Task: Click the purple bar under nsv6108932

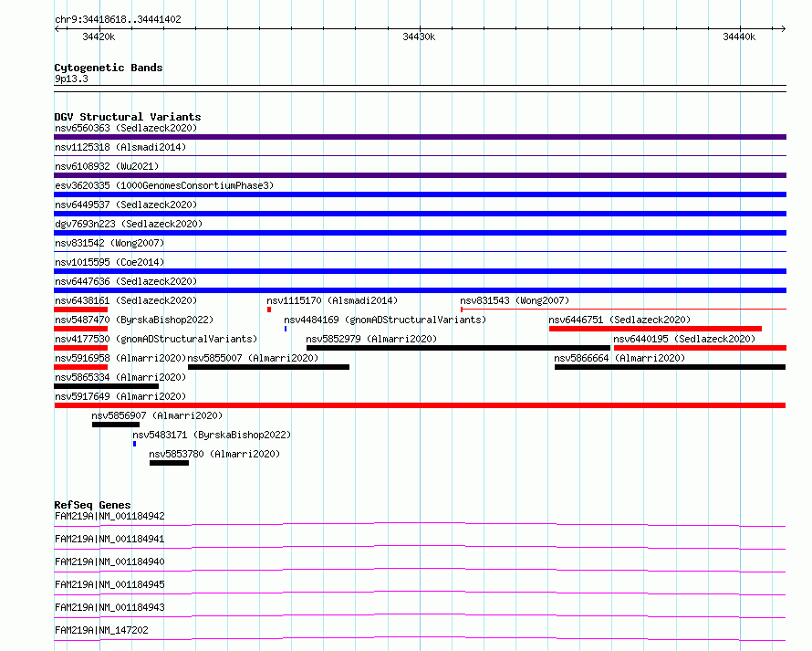Action: (x=420, y=175)
